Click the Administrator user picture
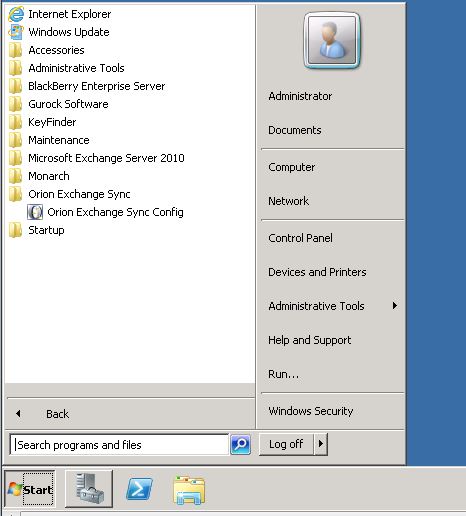 (x=332, y=41)
